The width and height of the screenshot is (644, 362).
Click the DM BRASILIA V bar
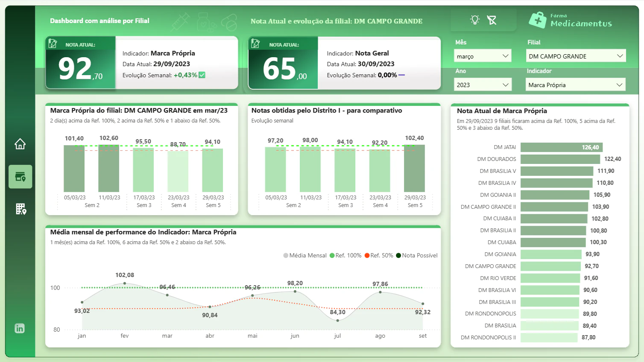557,171
